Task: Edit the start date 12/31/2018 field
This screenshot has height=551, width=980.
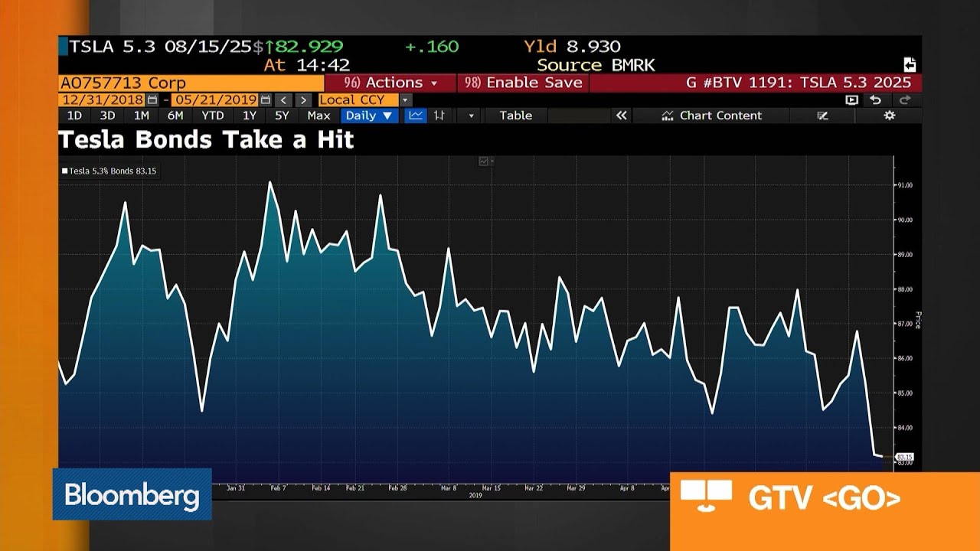Action: click(x=103, y=100)
